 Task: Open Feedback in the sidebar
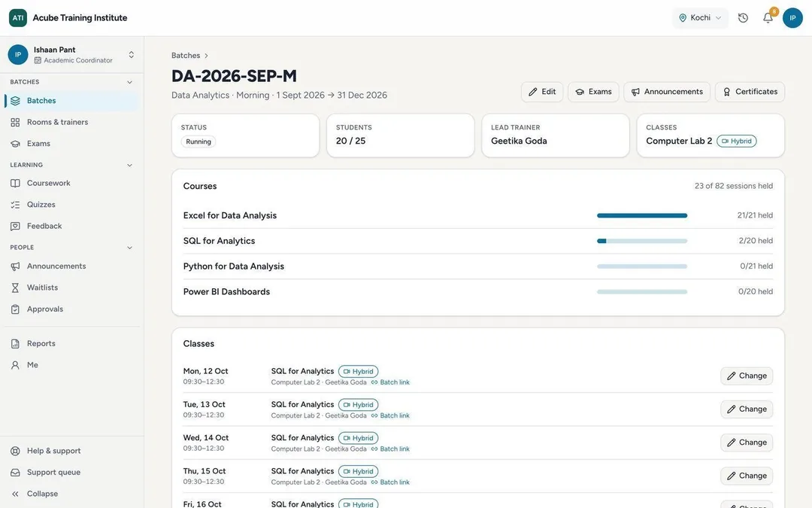tap(71, 226)
